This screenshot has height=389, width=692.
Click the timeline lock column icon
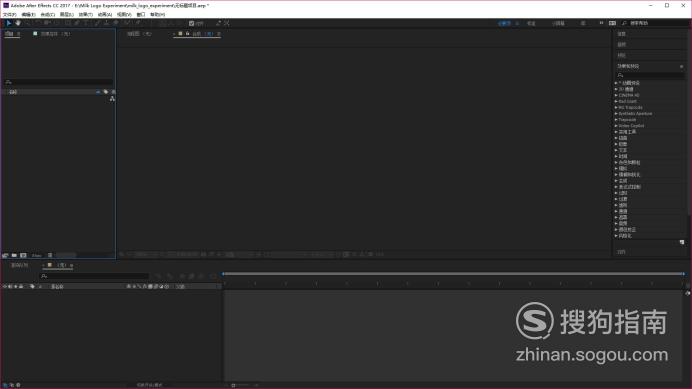click(21, 287)
